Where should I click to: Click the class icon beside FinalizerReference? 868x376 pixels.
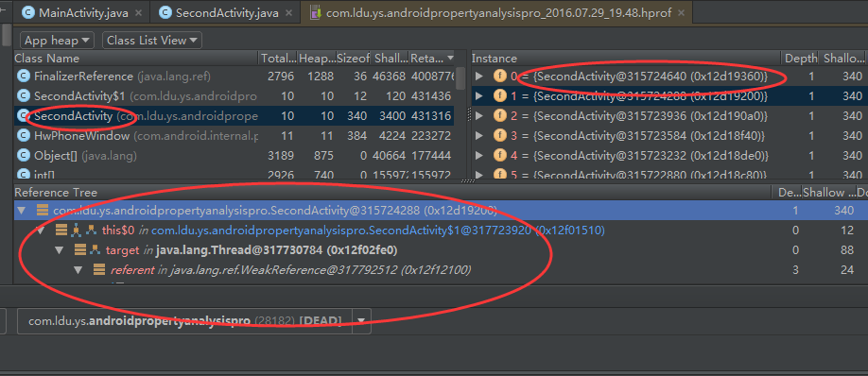coord(24,77)
